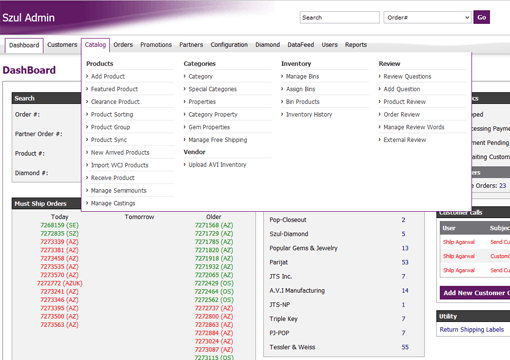Switch to the Dashboard tab
Screen dimensions: 510x360
click(24, 45)
